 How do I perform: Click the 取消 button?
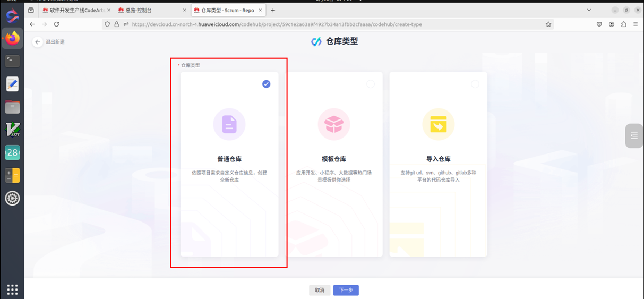click(x=320, y=290)
